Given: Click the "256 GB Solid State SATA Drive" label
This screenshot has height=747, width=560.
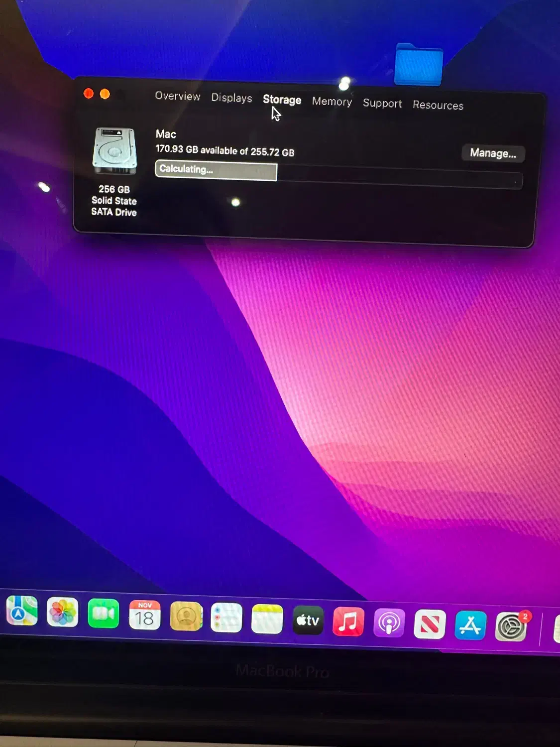Looking at the screenshot, I should pyautogui.click(x=114, y=201).
